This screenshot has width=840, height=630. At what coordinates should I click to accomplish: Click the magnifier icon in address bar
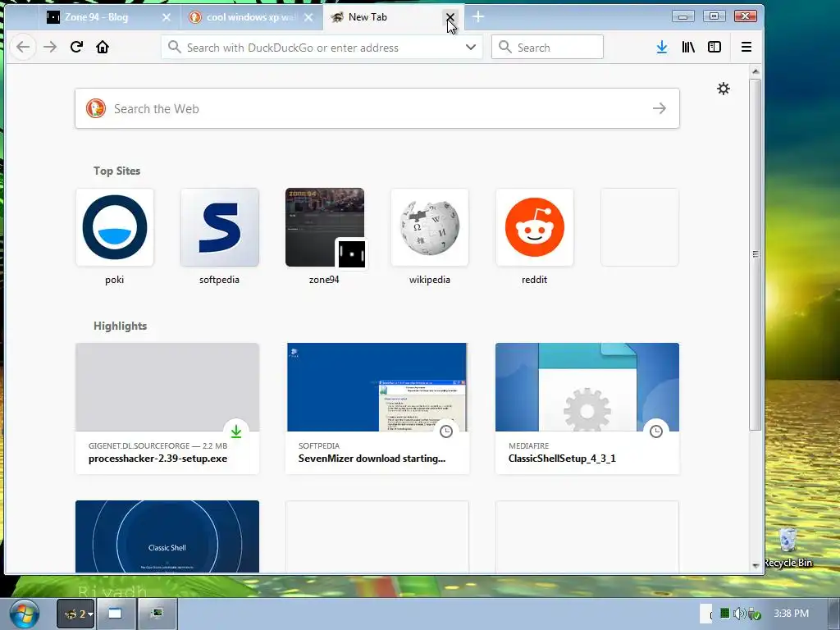click(x=174, y=47)
